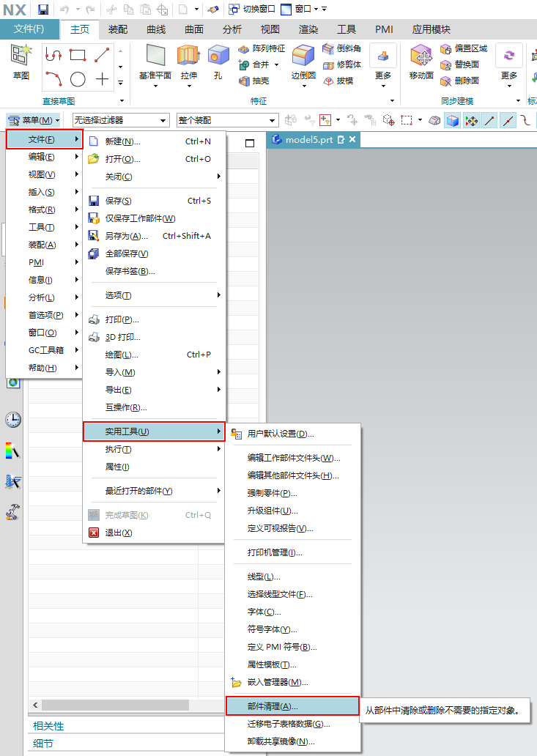This screenshot has width=537, height=756.
Task: Click the 删除面 delete face tool
Action: [x=460, y=81]
